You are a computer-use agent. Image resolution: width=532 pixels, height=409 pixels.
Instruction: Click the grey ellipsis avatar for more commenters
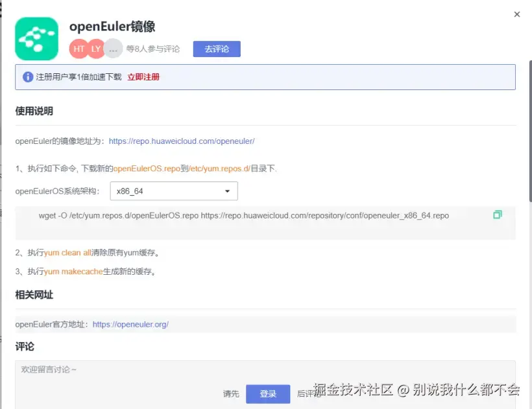113,49
